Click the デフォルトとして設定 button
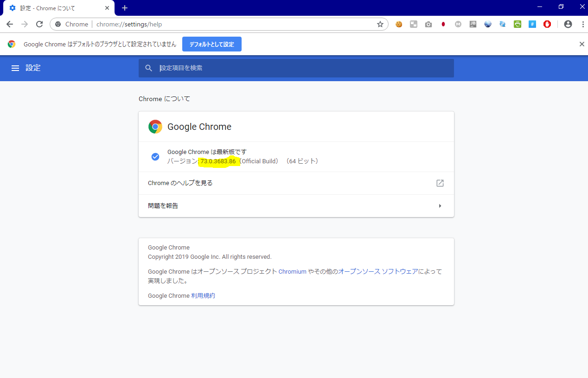The width and height of the screenshot is (588, 378). [x=212, y=45]
